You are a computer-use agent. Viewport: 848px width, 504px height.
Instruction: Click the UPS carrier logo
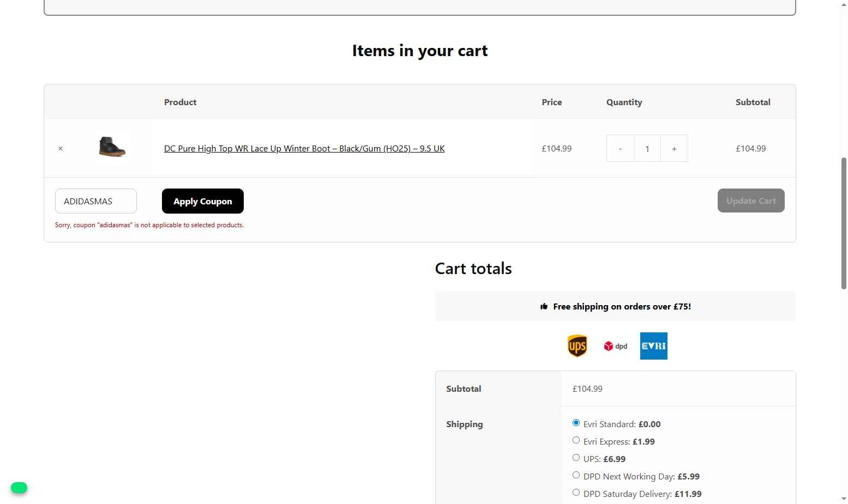578,346
